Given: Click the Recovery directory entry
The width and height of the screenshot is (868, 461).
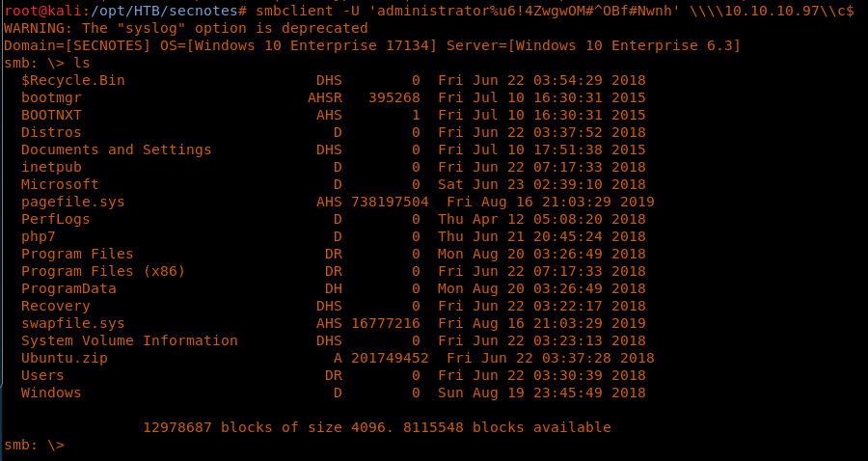Looking at the screenshot, I should [x=55, y=306].
